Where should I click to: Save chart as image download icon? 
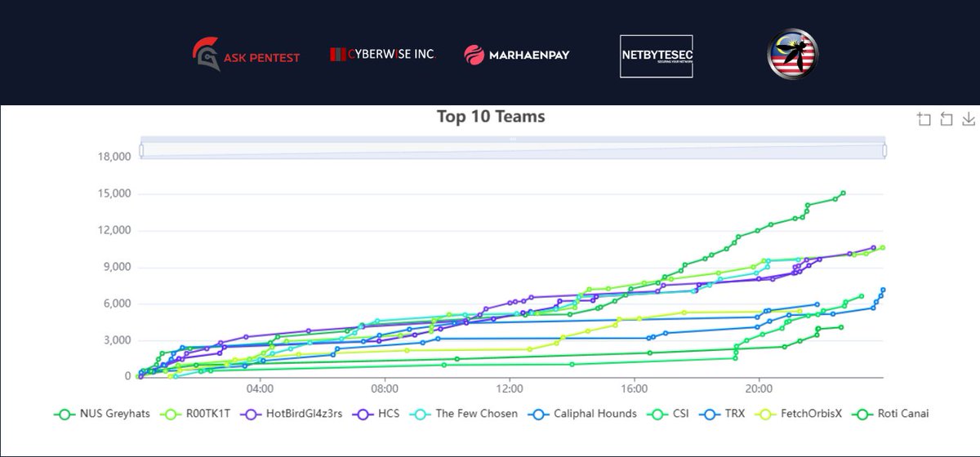click(969, 120)
